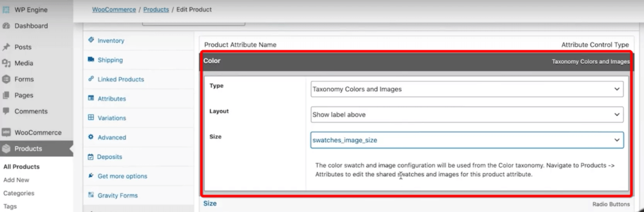Click the Products box icon

pos(6,149)
